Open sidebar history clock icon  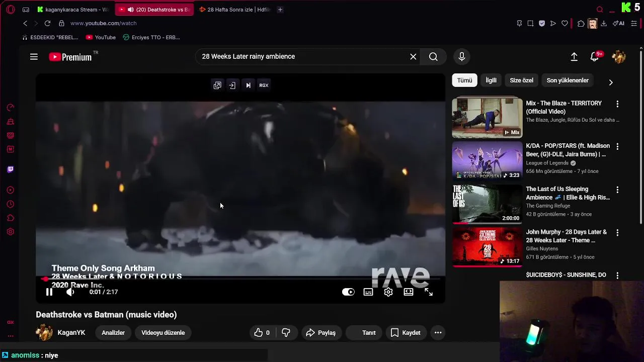click(10, 204)
